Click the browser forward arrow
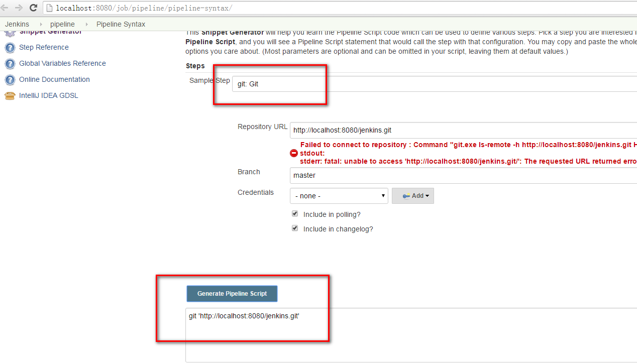The width and height of the screenshot is (637, 364). tap(19, 8)
